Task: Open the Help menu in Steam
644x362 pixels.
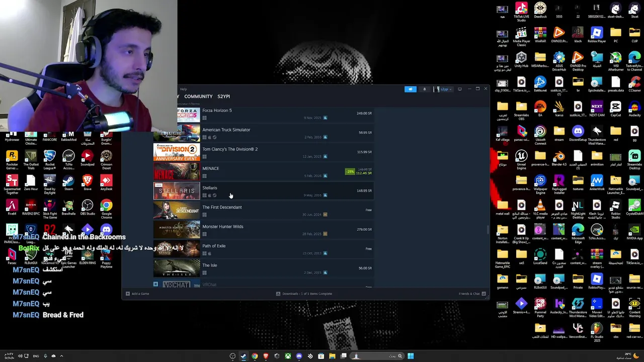Action: tap(184, 89)
